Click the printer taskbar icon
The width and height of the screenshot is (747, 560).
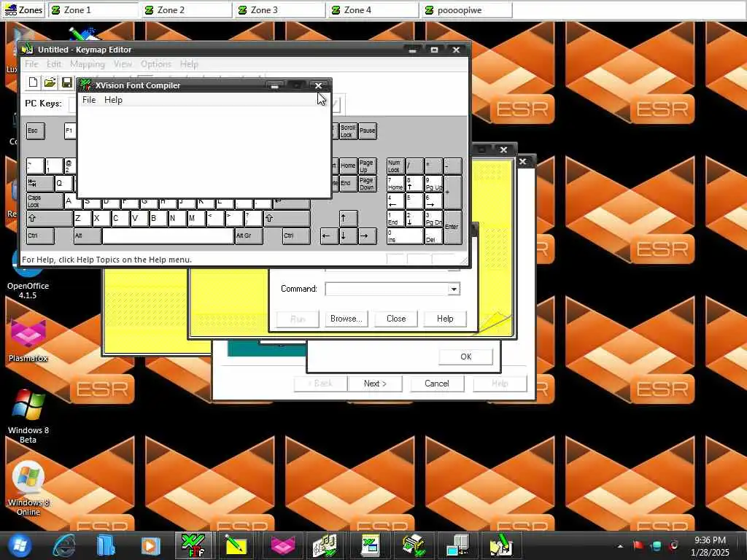[414, 545]
